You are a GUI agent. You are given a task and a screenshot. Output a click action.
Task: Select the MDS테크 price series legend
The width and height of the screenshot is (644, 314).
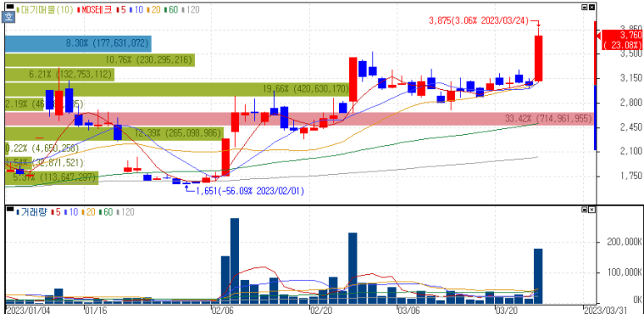pos(94,9)
